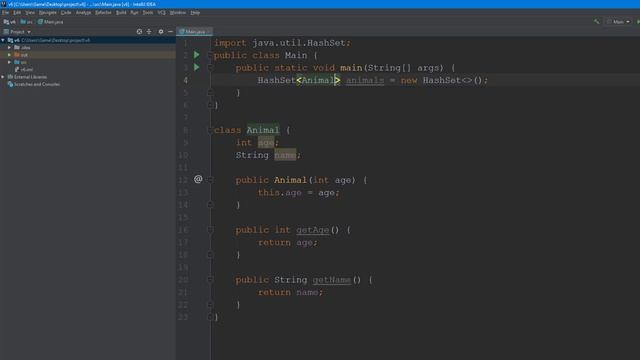Click 'Animal' class name on line 8
This screenshot has height=360, width=640.
click(263, 130)
